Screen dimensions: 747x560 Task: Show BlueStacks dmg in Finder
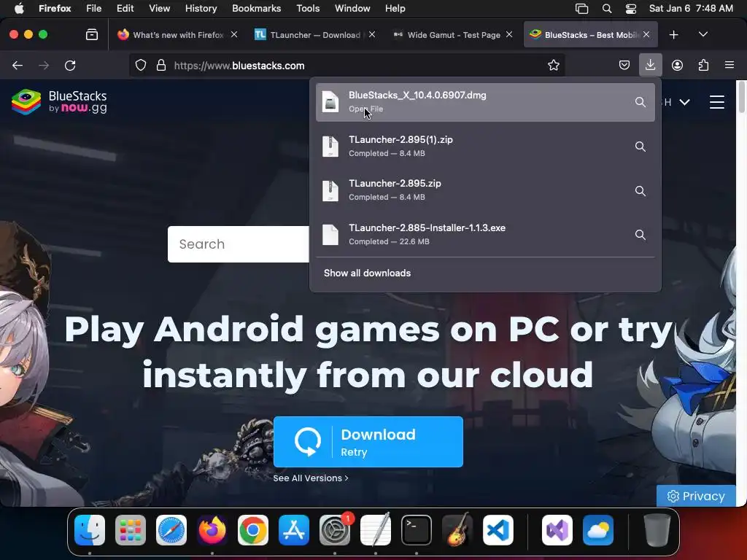[x=640, y=102]
